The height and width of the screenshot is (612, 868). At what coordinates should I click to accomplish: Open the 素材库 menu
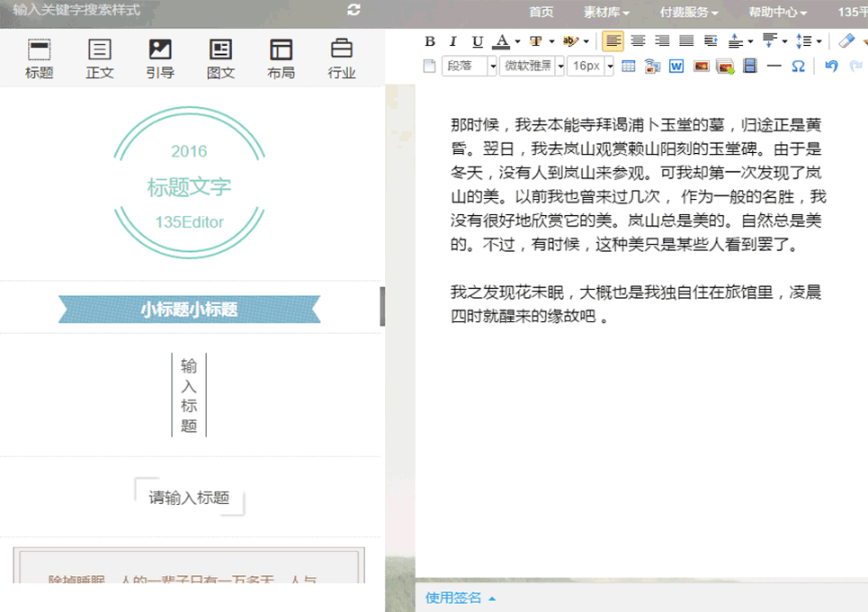[x=606, y=12]
